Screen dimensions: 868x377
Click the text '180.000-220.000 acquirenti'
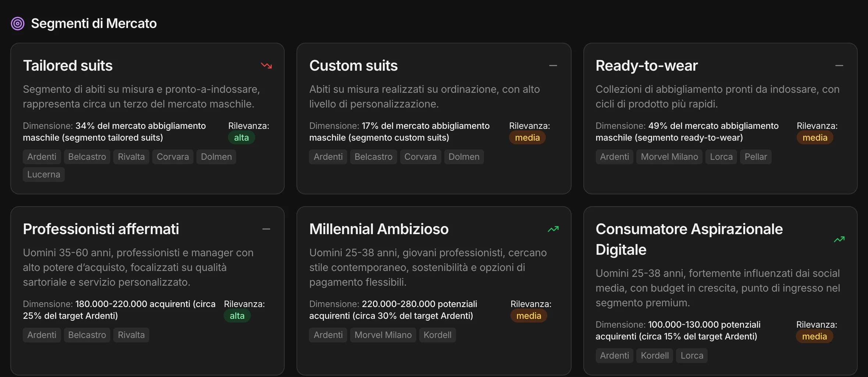pos(132,304)
